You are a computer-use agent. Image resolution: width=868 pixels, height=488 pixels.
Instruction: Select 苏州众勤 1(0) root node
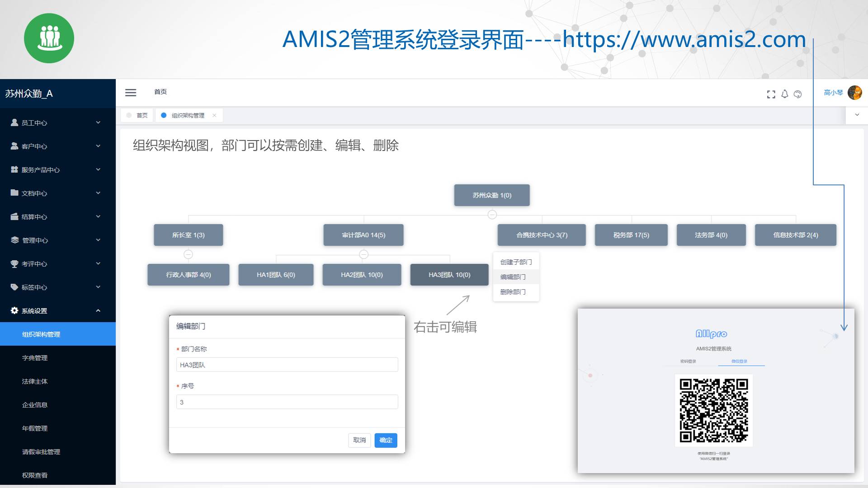pos(492,195)
